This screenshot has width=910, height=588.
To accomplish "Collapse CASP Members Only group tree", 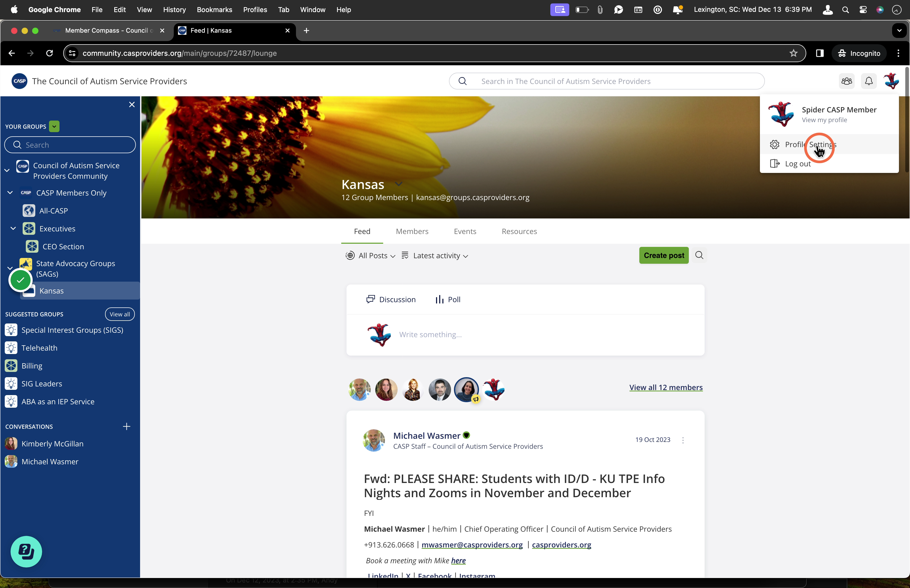I will pyautogui.click(x=10, y=192).
